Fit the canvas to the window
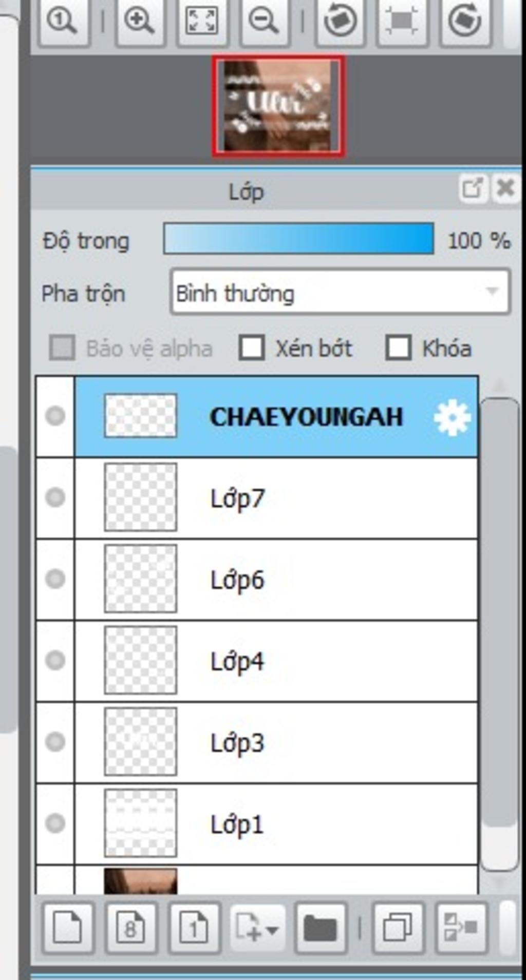This screenshot has width=526, height=980. click(202, 22)
